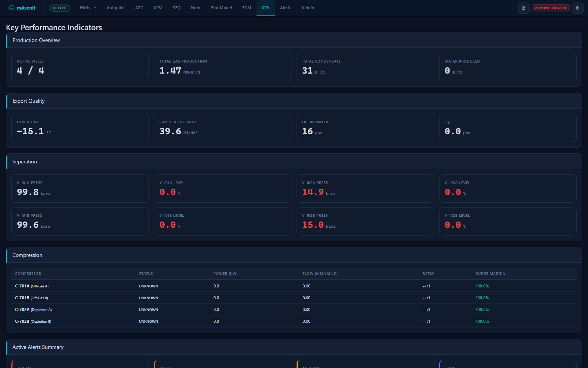Expand the HMIs chevron arrow
Viewport: 588px width, 368px height.
[x=95, y=8]
